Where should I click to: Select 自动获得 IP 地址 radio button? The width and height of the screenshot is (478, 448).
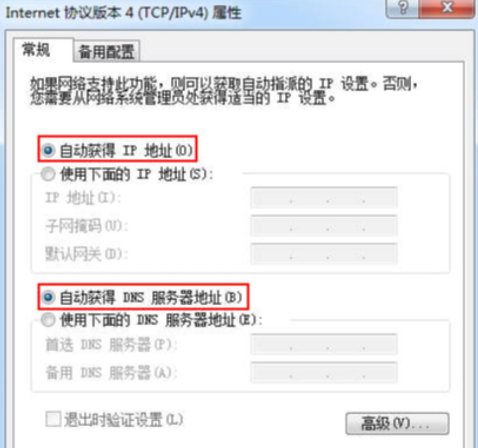tap(48, 150)
